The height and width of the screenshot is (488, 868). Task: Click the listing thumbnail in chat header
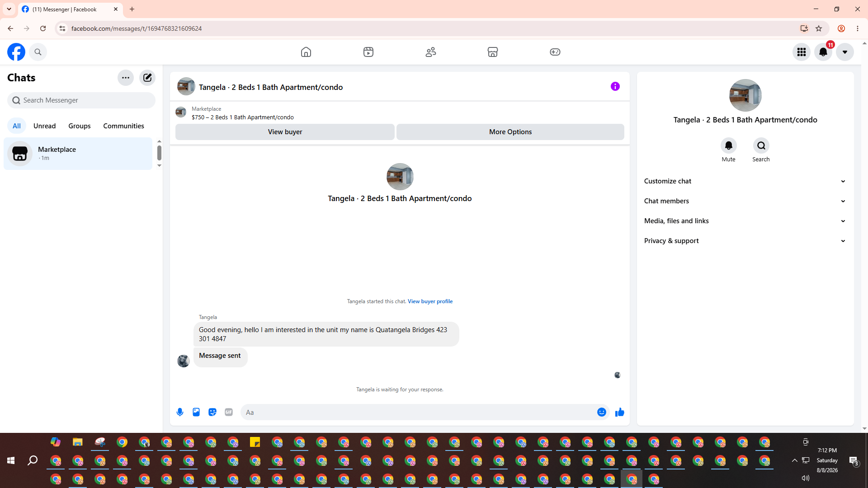(x=186, y=86)
